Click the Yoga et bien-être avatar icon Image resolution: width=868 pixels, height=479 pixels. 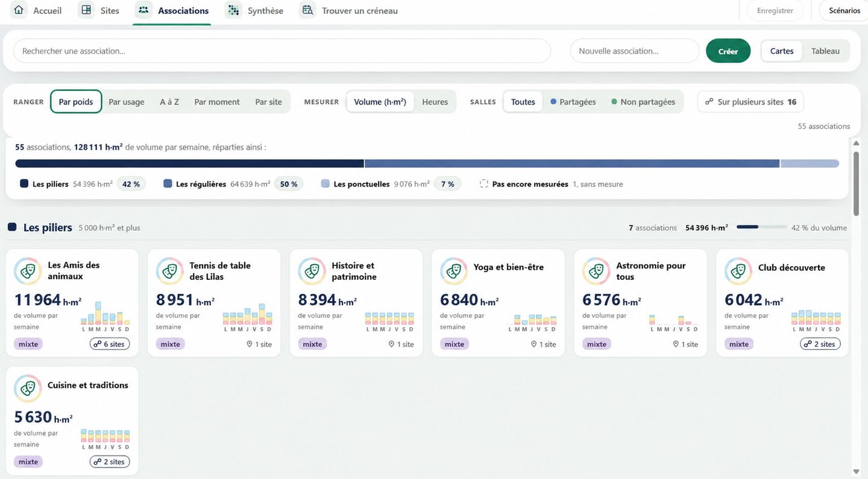pyautogui.click(x=454, y=271)
